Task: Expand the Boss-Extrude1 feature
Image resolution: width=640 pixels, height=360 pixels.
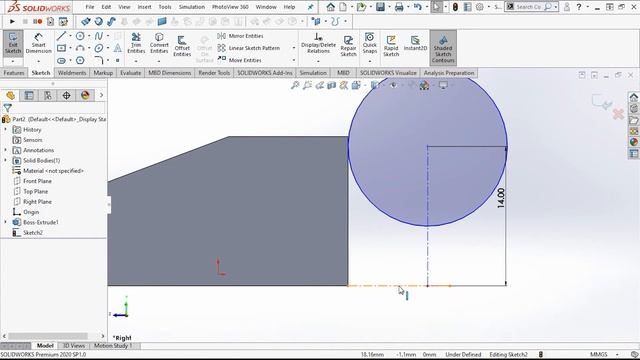Action: coord(6,222)
